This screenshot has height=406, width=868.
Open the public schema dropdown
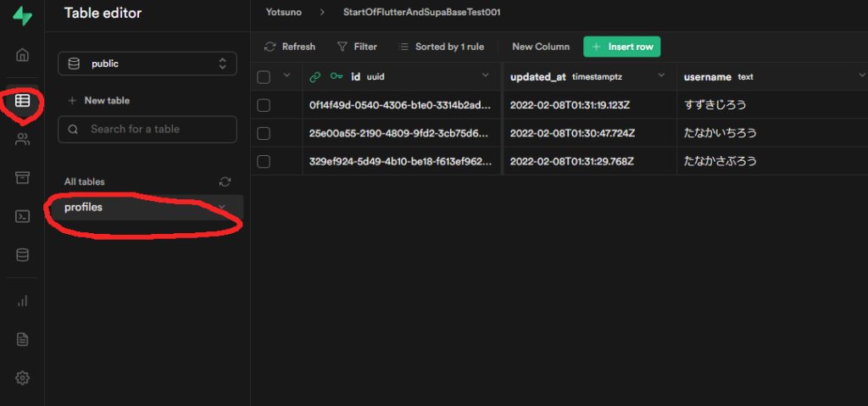click(x=147, y=64)
